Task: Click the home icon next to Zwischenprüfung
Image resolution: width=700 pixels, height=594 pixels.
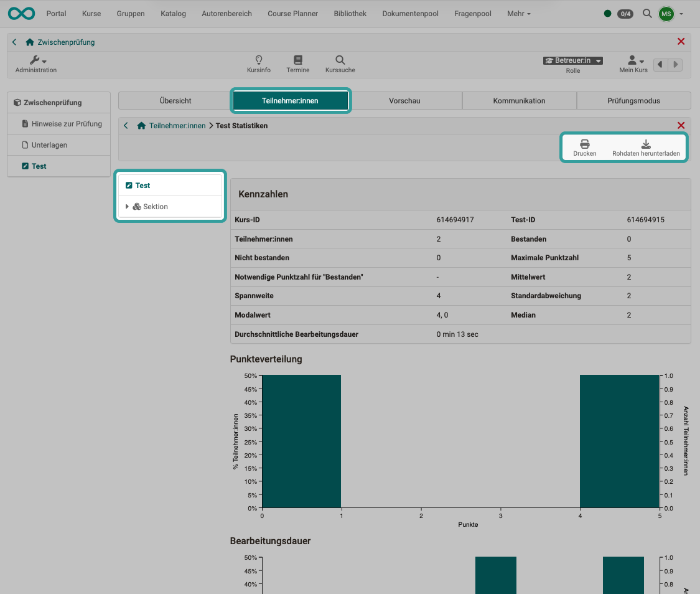Action: 29,42
